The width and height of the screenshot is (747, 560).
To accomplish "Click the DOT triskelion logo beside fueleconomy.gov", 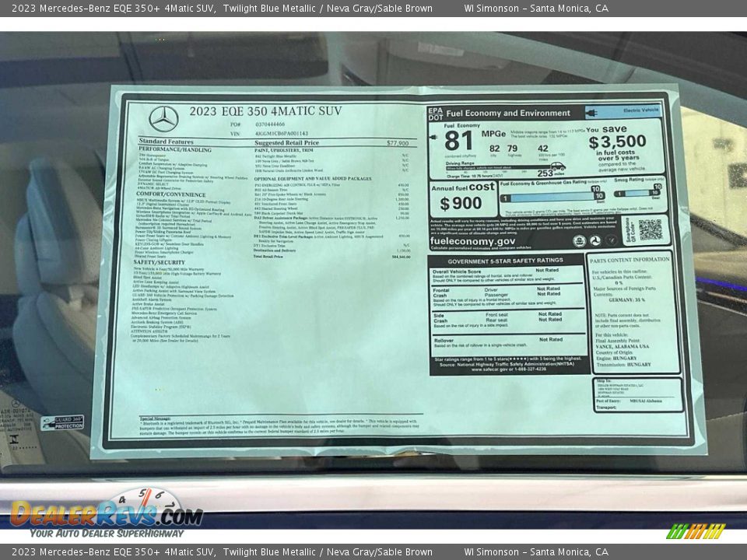I will (x=595, y=241).
